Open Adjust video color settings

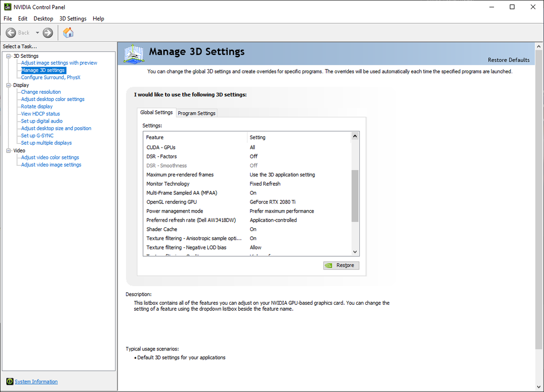point(50,157)
